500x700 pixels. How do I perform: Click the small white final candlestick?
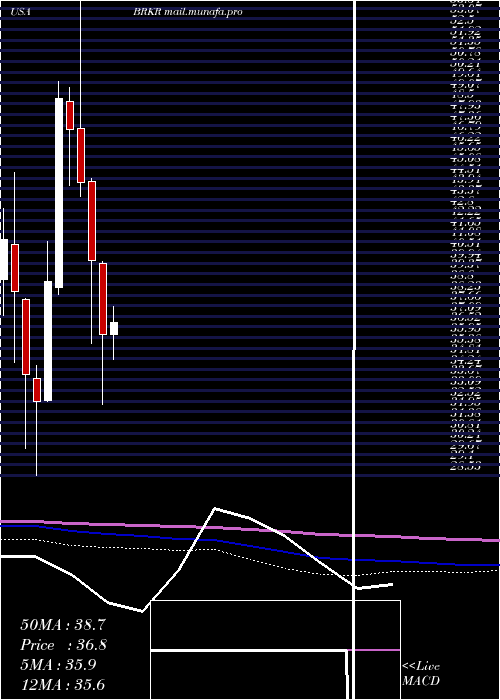click(114, 328)
